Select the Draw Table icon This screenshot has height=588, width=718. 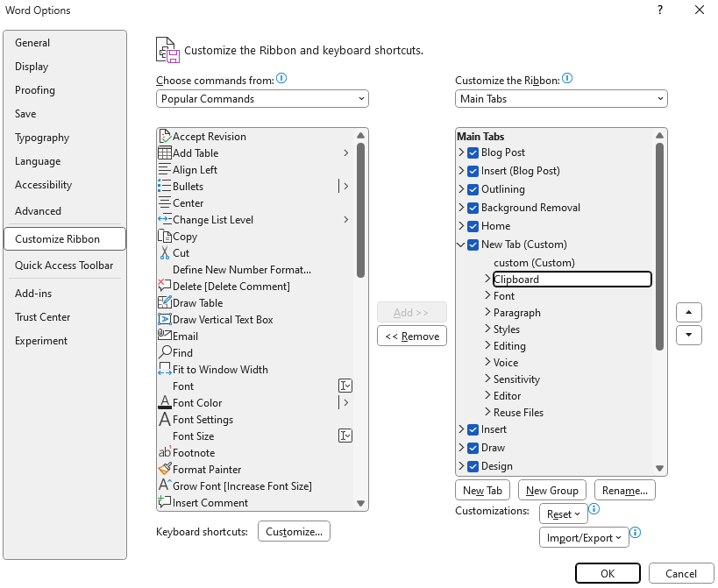tap(165, 303)
